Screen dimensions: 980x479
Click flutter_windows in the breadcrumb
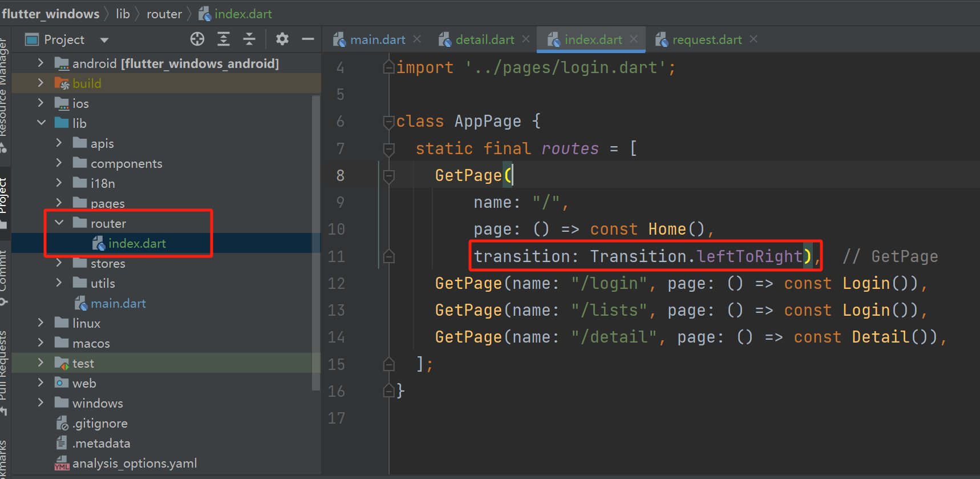coord(50,14)
